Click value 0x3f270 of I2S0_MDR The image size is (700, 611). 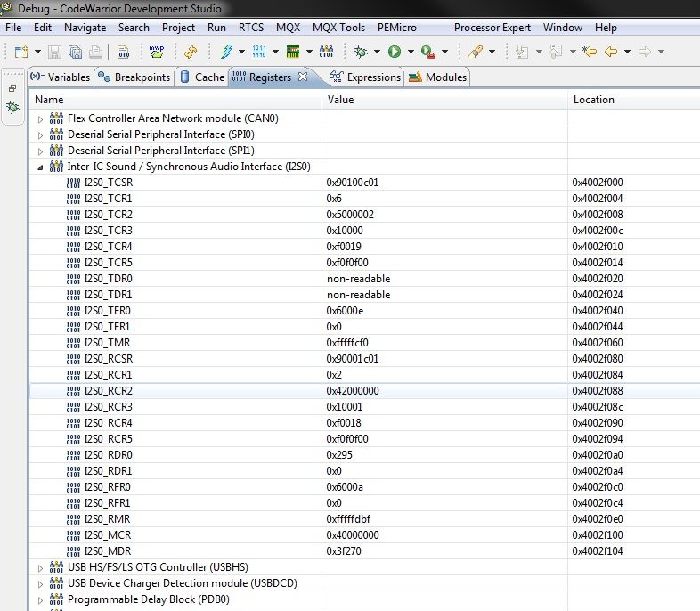(343, 550)
